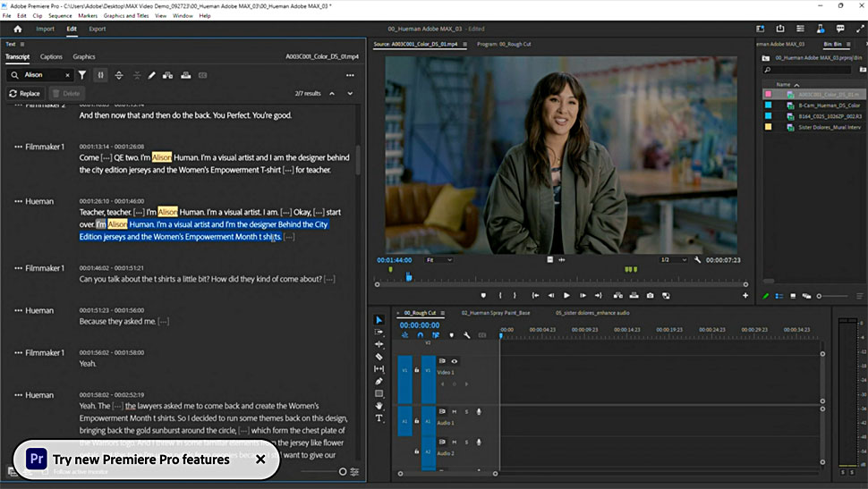Image resolution: width=868 pixels, height=489 pixels.
Task: Solo the Audio 1 track
Action: click(x=466, y=411)
